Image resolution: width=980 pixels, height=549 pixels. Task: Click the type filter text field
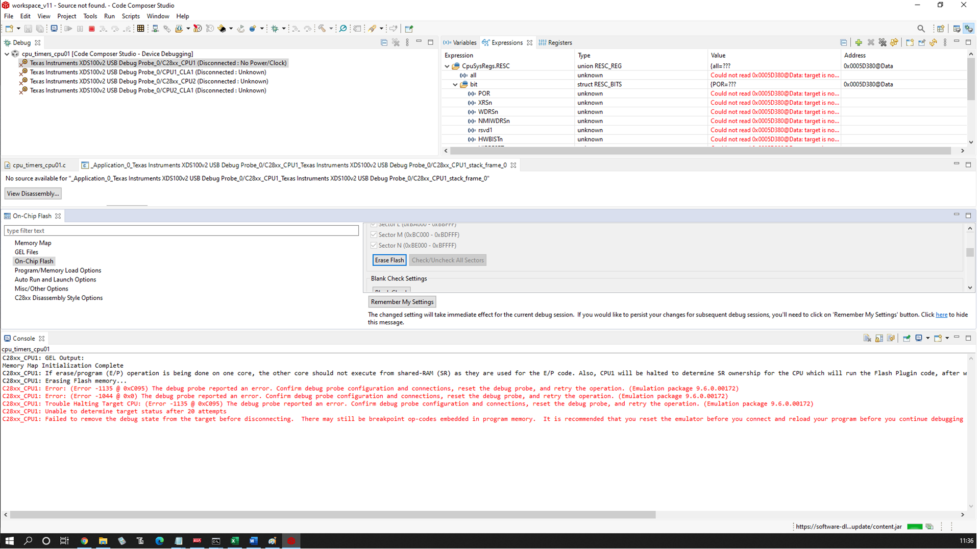click(181, 230)
